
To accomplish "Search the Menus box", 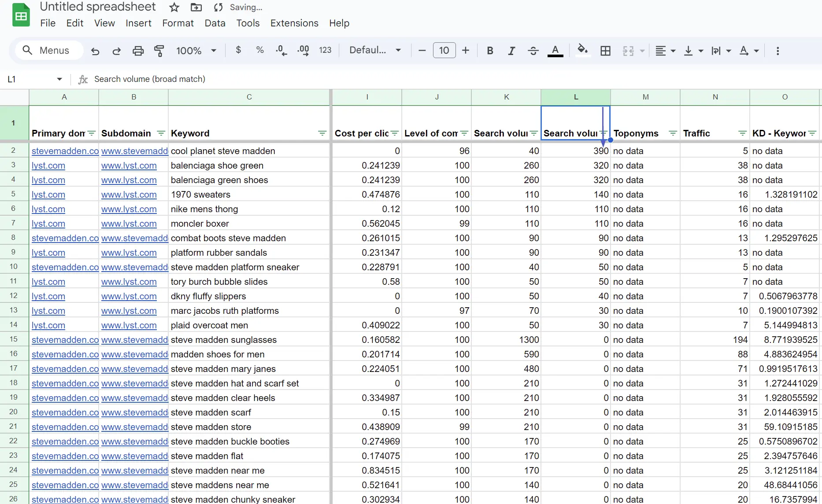I will click(x=49, y=50).
